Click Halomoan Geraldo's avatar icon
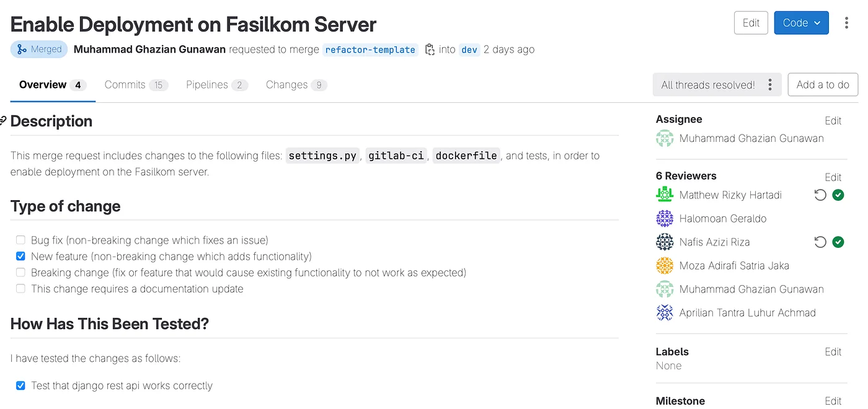 coord(665,219)
